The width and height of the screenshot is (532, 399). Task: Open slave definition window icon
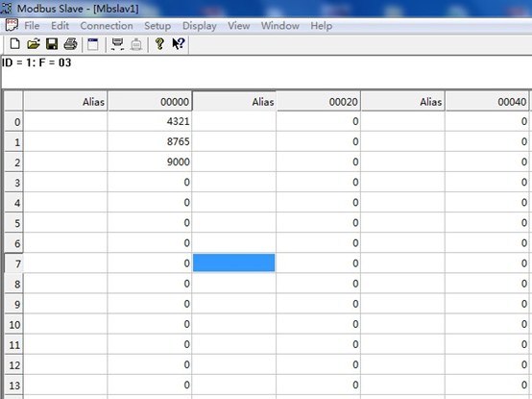[x=92, y=44]
